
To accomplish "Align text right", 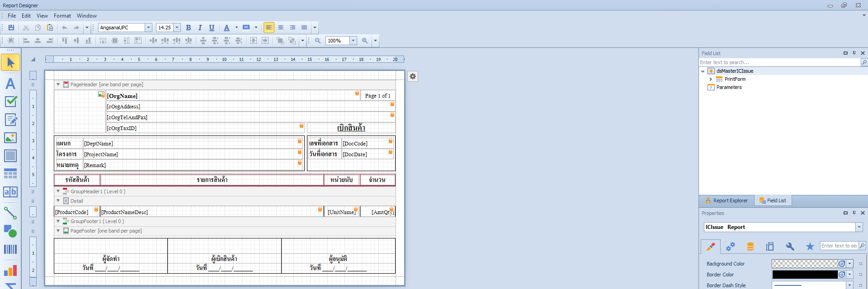I will pos(292,28).
